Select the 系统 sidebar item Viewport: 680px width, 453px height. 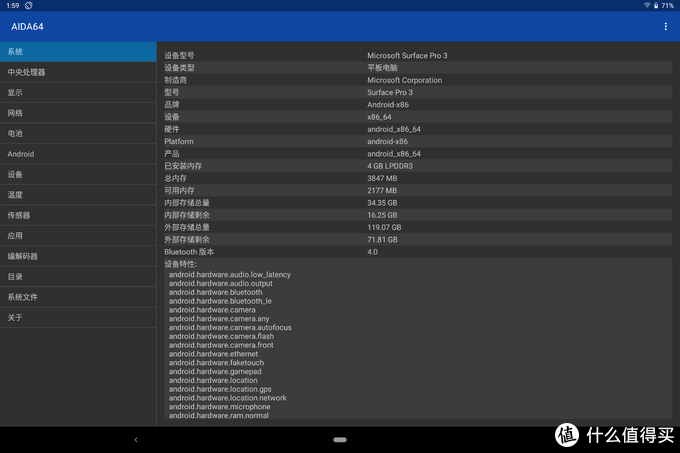[78, 52]
